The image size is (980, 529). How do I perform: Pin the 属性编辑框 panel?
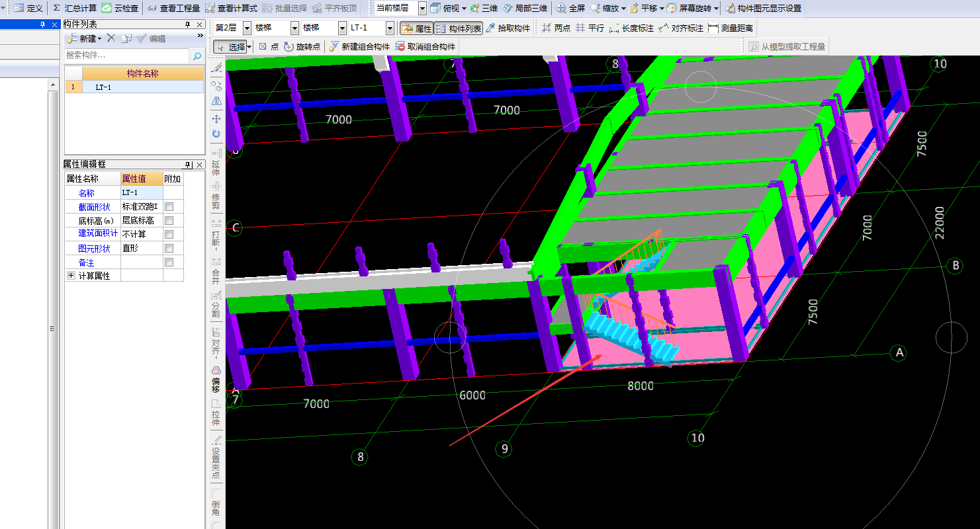[x=187, y=165]
